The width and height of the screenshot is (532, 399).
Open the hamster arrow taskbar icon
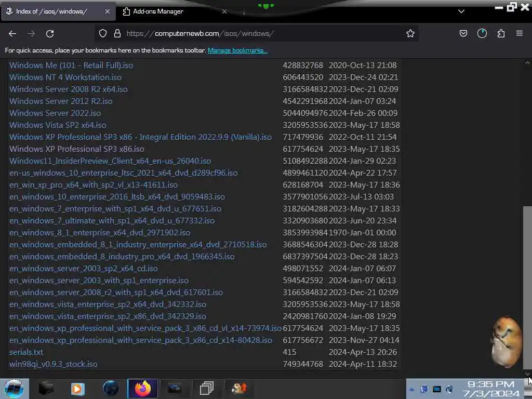pyautogui.click(x=240, y=389)
